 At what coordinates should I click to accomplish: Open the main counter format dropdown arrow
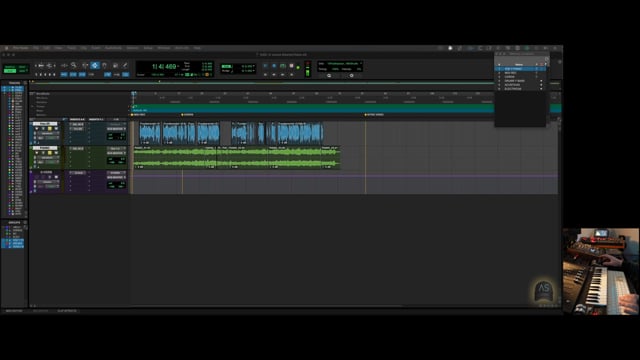pos(178,66)
